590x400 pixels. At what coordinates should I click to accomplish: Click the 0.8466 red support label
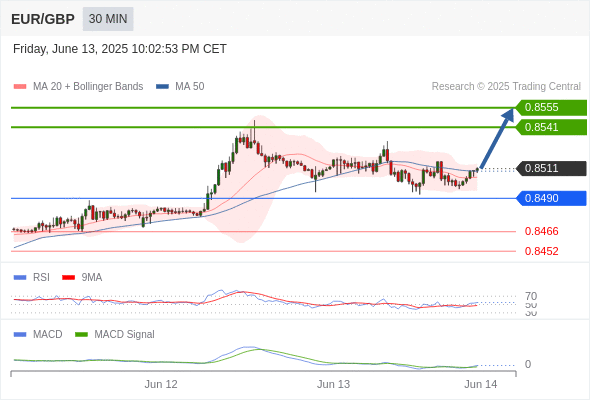coord(541,231)
